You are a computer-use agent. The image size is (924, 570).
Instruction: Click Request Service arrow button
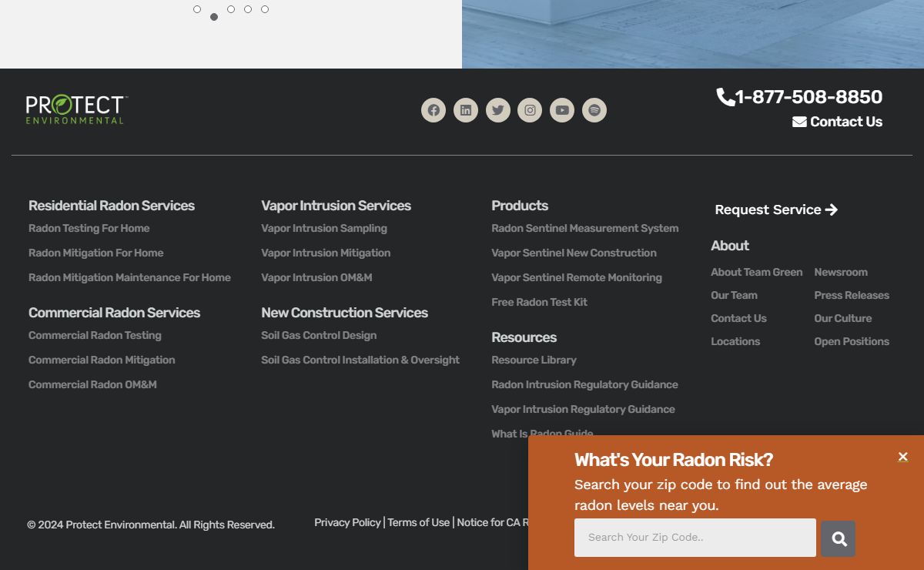(776, 210)
